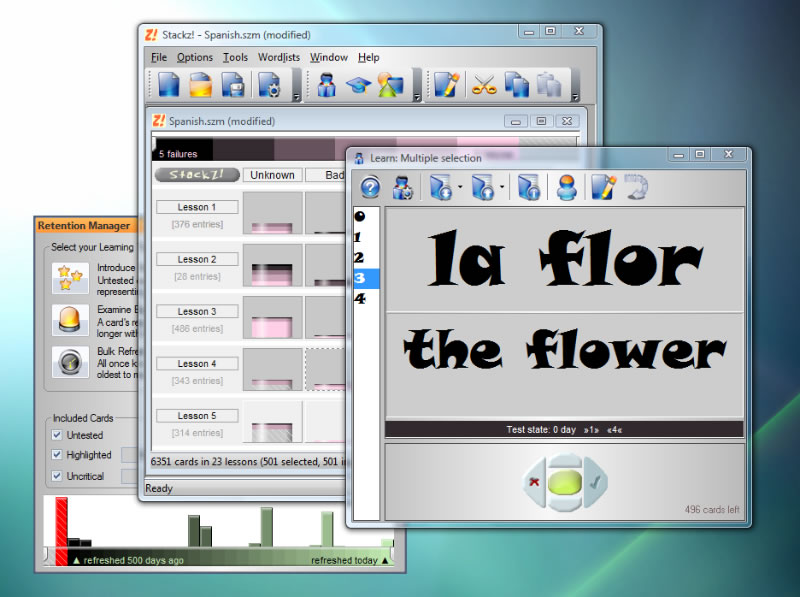800x597 pixels.
Task: Click the scissors Cut icon in main toolbar
Action: [484, 86]
